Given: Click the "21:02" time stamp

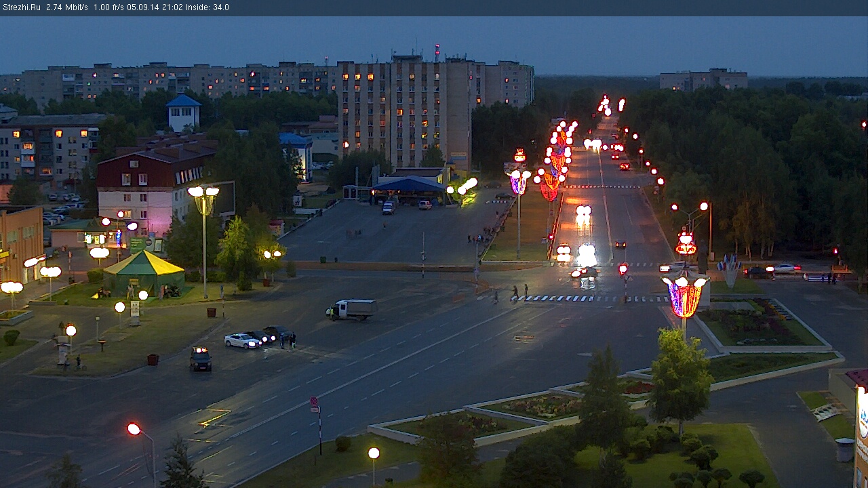Looking at the screenshot, I should [x=172, y=7].
